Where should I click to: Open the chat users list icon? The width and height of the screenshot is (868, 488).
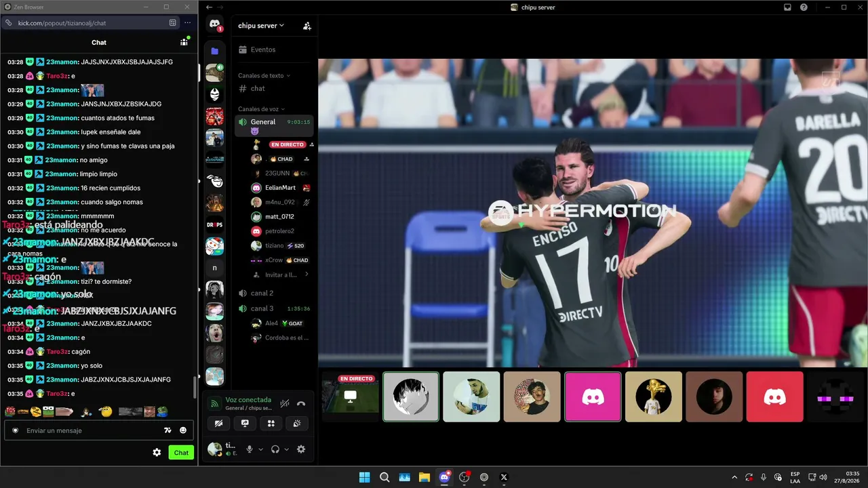[x=184, y=42]
